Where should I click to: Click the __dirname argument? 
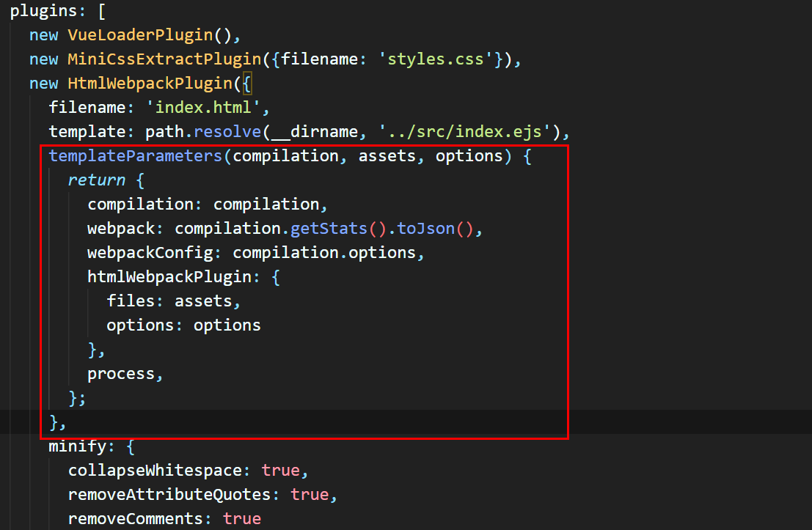coord(315,132)
